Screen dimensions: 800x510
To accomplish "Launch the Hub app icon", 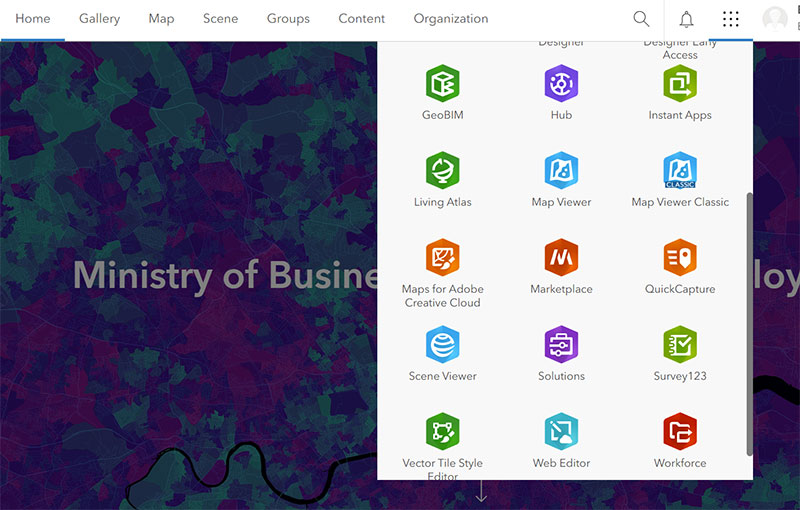I will [x=561, y=84].
